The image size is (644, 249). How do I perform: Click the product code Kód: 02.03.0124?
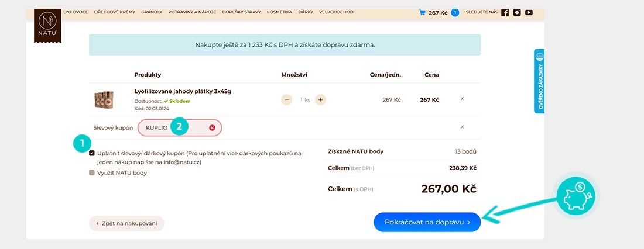pyautogui.click(x=152, y=109)
